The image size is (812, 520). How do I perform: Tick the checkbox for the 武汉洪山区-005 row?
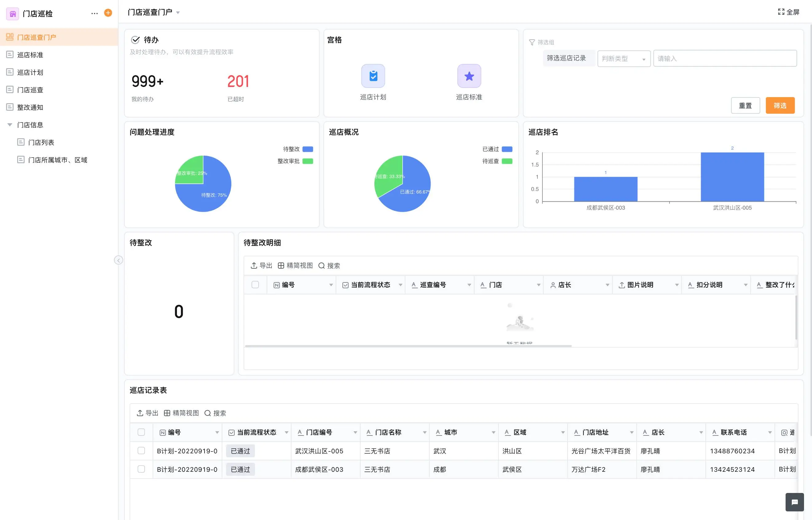[x=141, y=451]
